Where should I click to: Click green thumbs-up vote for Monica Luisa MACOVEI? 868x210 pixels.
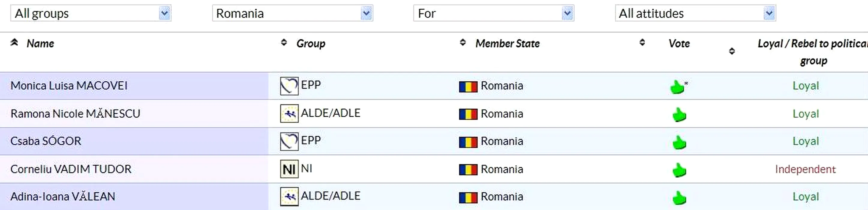pos(677,87)
